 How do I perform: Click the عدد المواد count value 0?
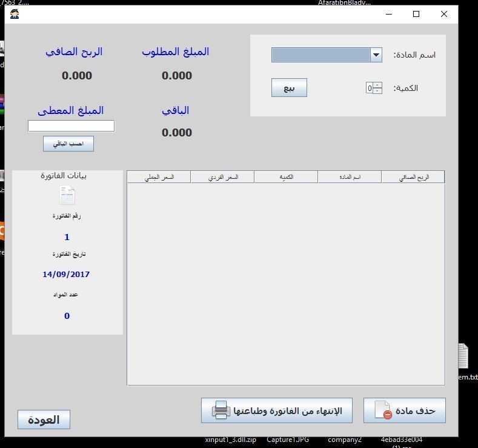[x=67, y=316]
